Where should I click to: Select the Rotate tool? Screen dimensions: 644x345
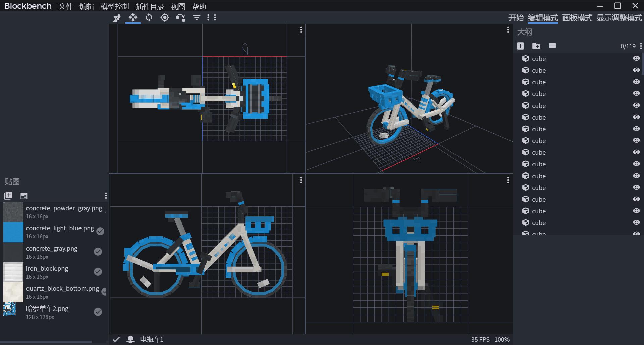[x=149, y=18]
